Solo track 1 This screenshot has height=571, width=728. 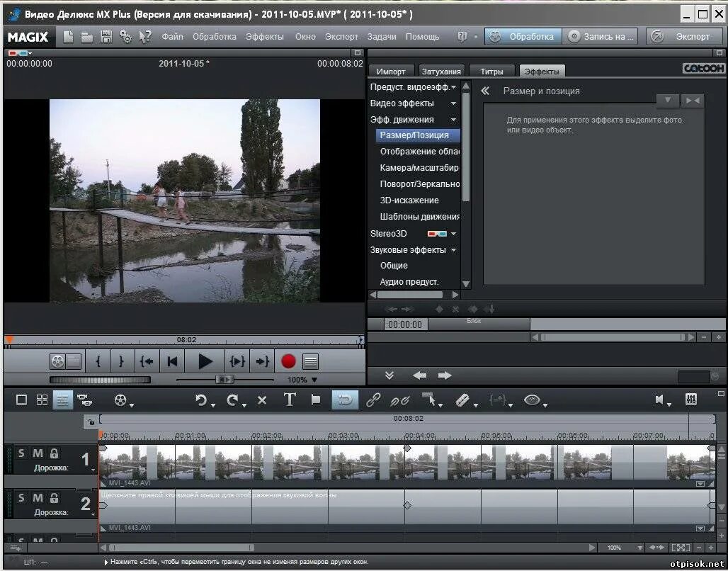[21, 453]
